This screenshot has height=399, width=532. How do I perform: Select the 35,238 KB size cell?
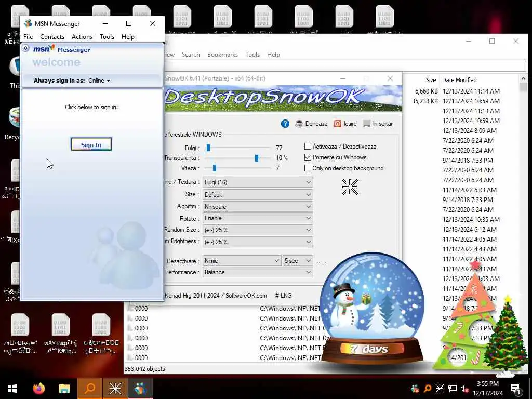coord(424,101)
